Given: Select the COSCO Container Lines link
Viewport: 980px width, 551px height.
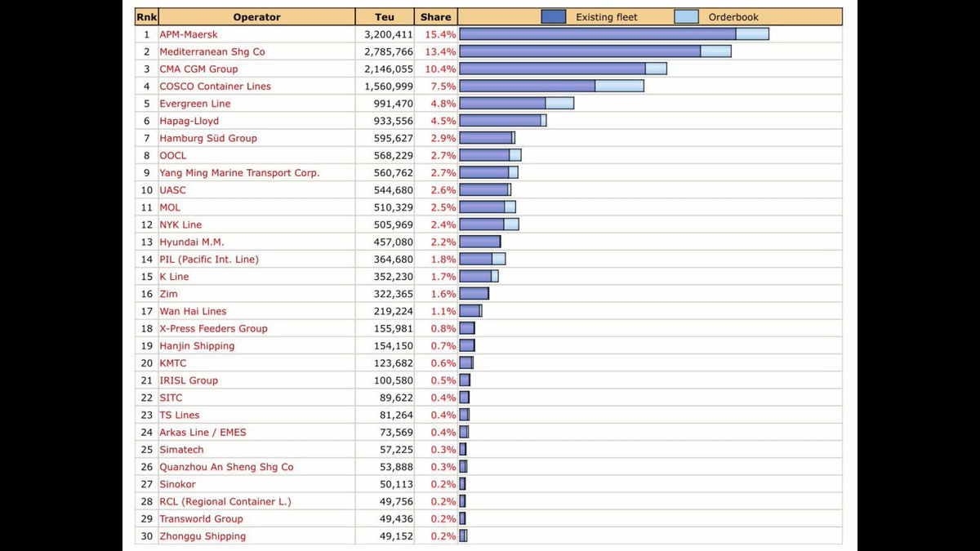Looking at the screenshot, I should tap(215, 86).
